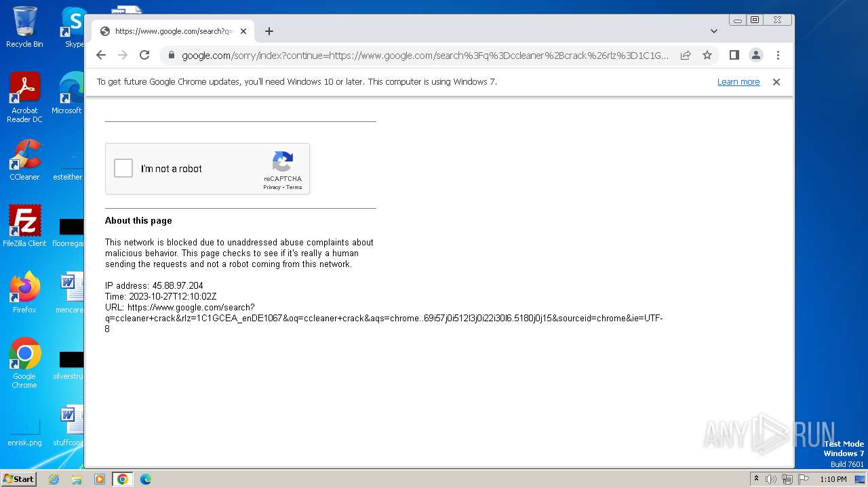Check the I'm not a robot checkbox
The width and height of the screenshot is (868, 488).
click(123, 168)
